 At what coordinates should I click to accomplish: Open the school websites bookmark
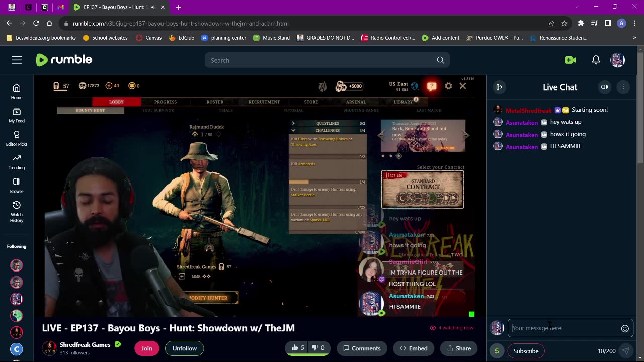coord(105,38)
